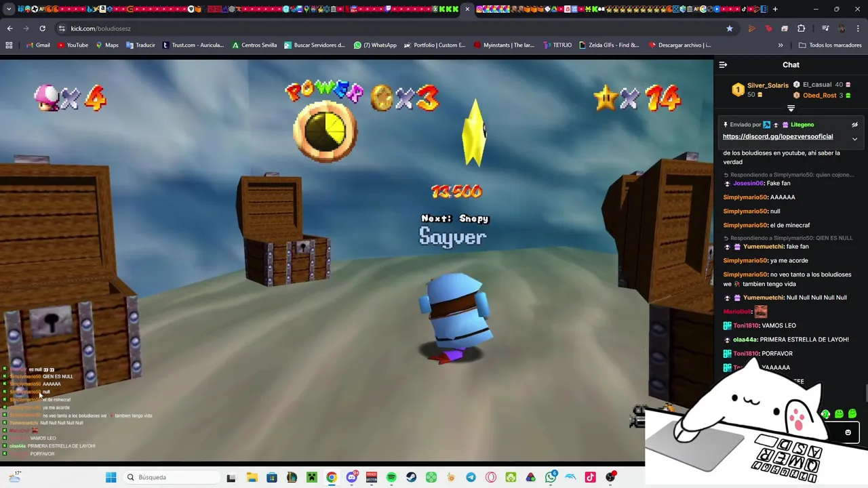Image resolution: width=868 pixels, height=488 pixels.
Task: Open the YouTube bookmark
Action: pos(73,45)
